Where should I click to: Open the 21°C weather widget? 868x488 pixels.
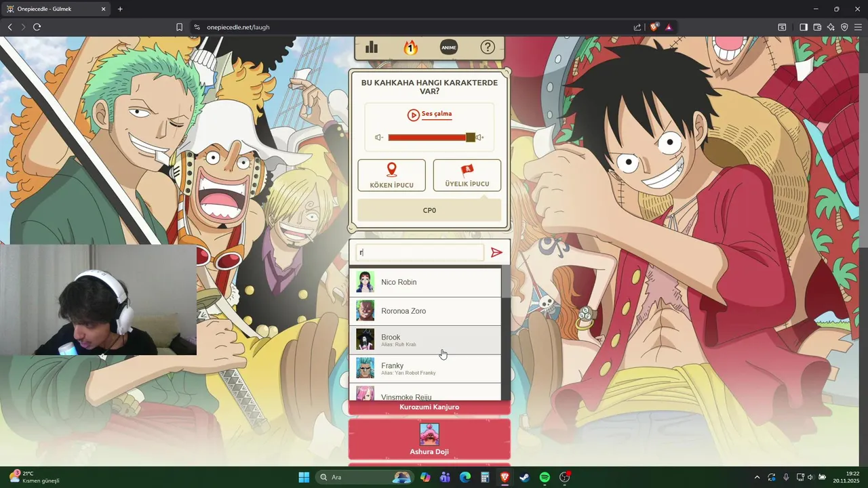(x=34, y=477)
